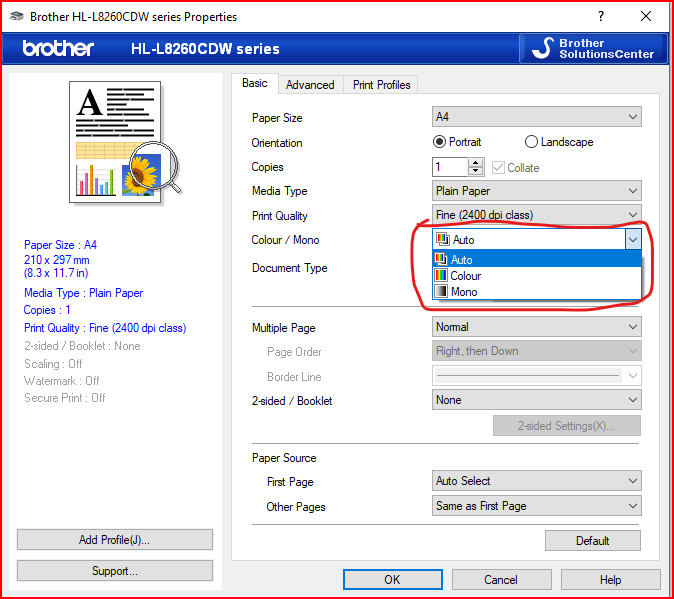Increase copies with the up arrow
Image resolution: width=674 pixels, height=599 pixels.
click(x=475, y=162)
